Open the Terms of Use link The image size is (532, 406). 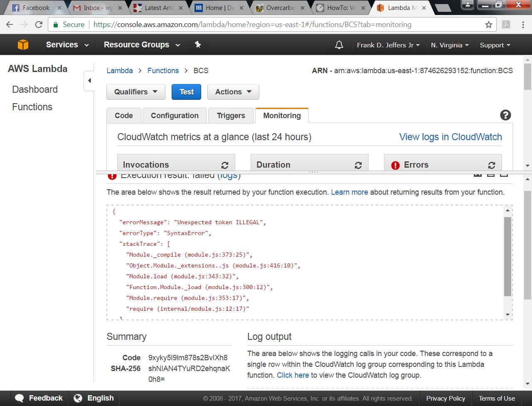497,399
